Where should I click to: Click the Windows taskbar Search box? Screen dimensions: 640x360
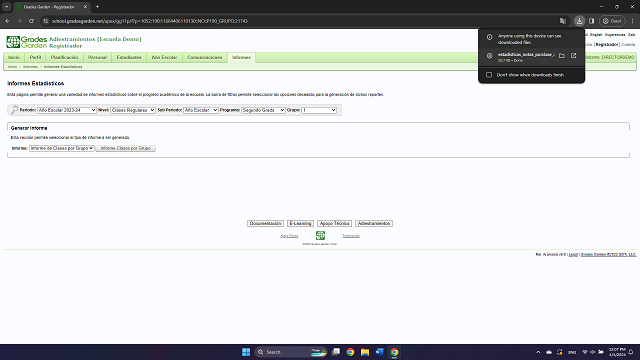tap(291, 352)
